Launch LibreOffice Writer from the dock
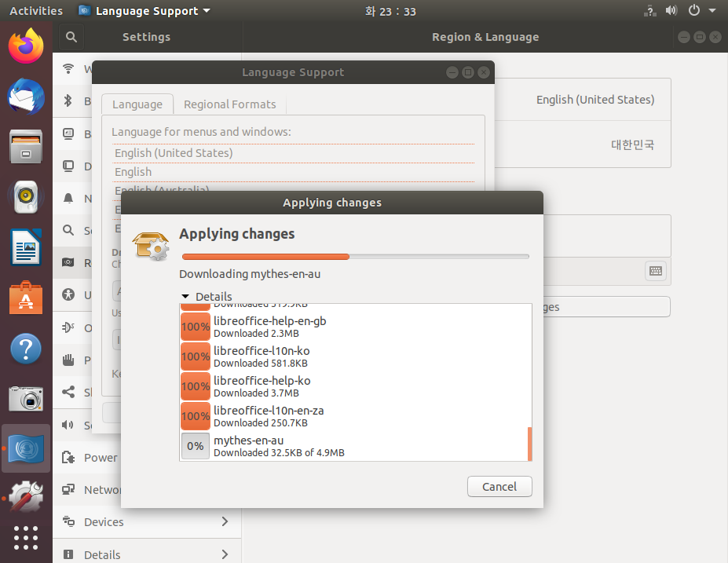 tap(26, 247)
